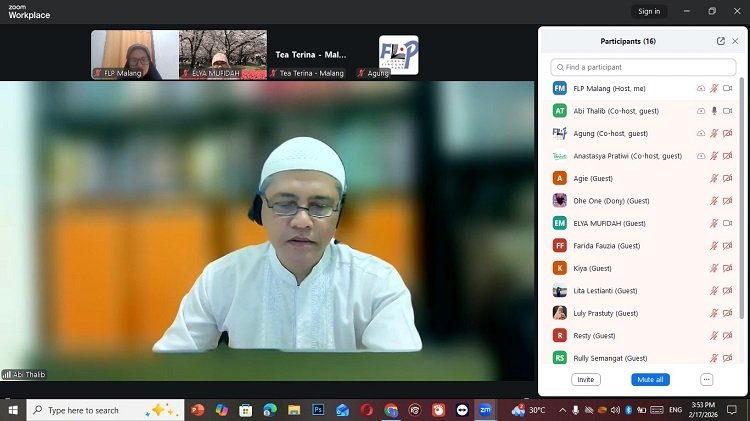Click cloud recording icon beside Agung
Screen dimensions: 750x421
pyautogui.click(x=701, y=133)
